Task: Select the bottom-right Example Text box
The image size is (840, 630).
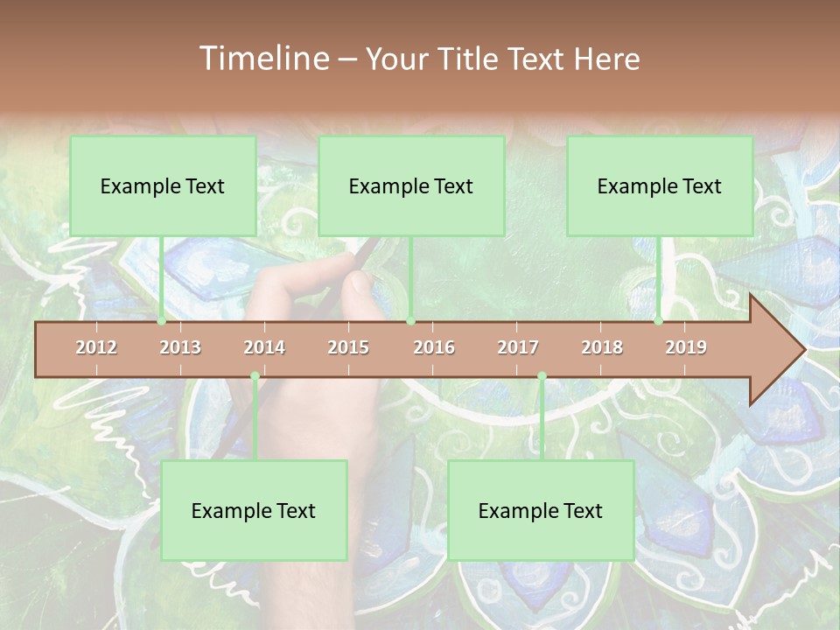Action: [x=541, y=510]
